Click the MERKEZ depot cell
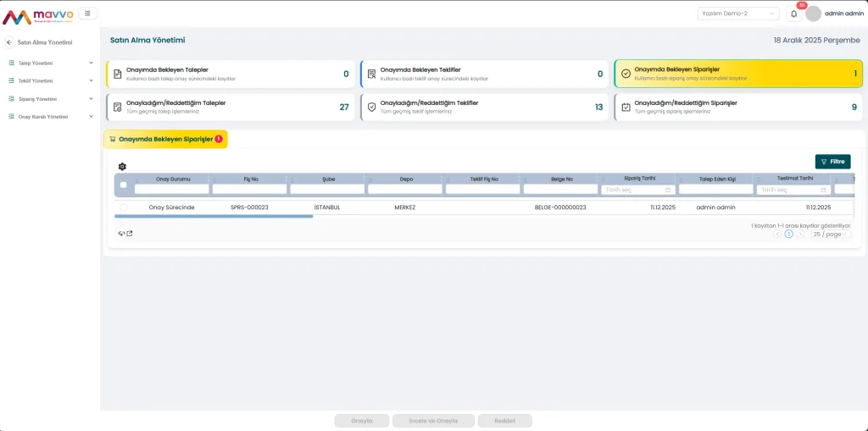This screenshot has width=868, height=431. (405, 207)
